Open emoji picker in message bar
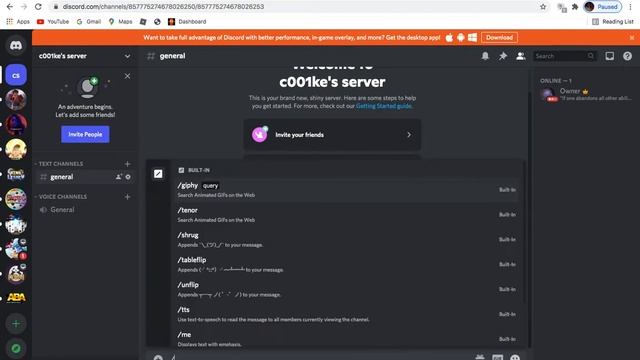 click(516, 358)
